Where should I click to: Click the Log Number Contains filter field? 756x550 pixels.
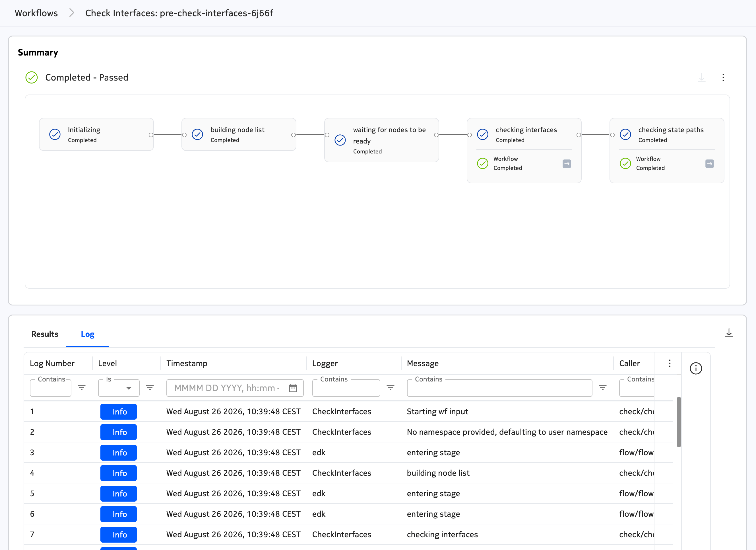[50, 388]
